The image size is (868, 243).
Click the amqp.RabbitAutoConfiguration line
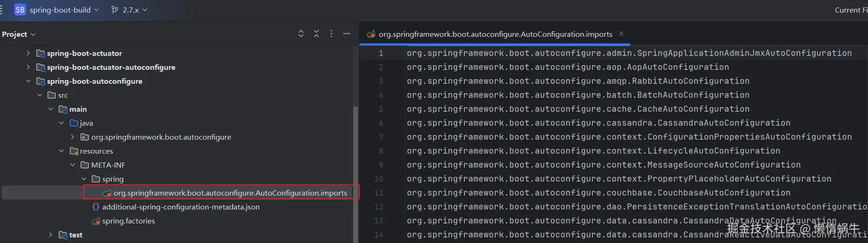(578, 81)
